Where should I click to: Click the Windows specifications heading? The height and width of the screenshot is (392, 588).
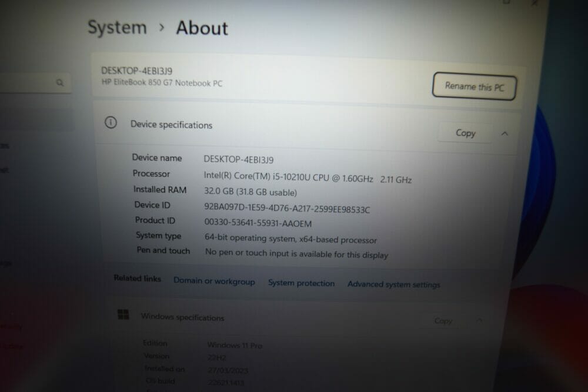183,317
